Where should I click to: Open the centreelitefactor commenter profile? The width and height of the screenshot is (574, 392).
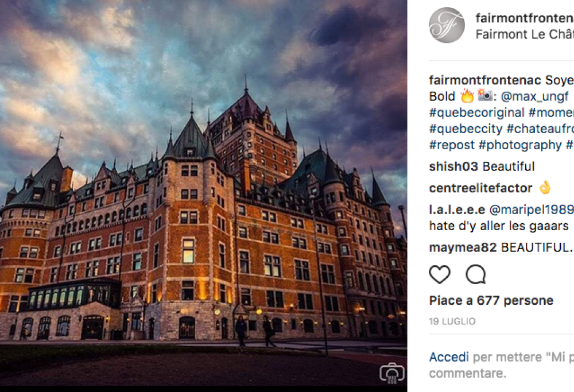[x=481, y=188]
